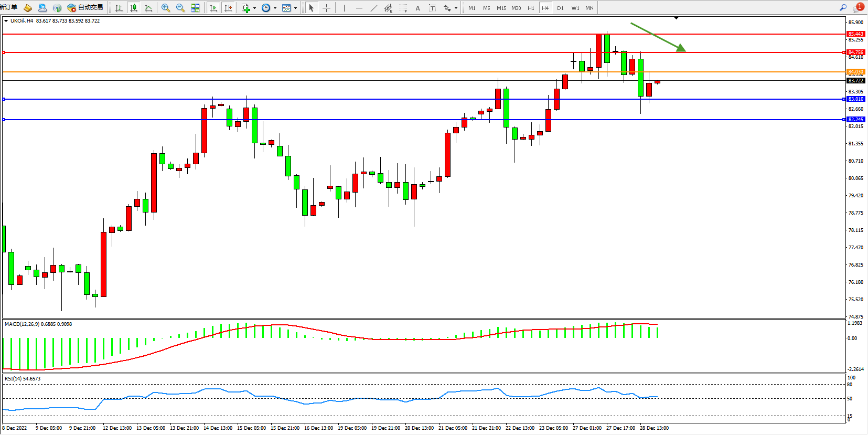The height and width of the screenshot is (435, 868).
Task: Switch chart to candlestick mode
Action: (134, 8)
